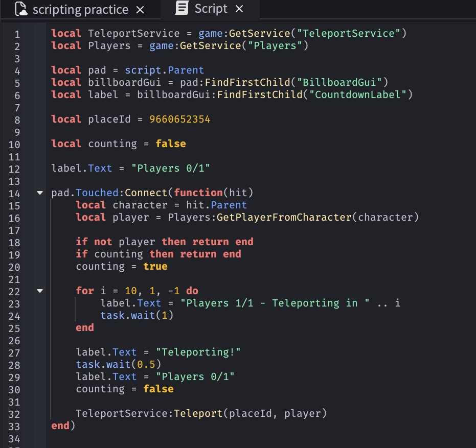
Task: Click the "Teleporting!" string
Action: tap(198, 352)
